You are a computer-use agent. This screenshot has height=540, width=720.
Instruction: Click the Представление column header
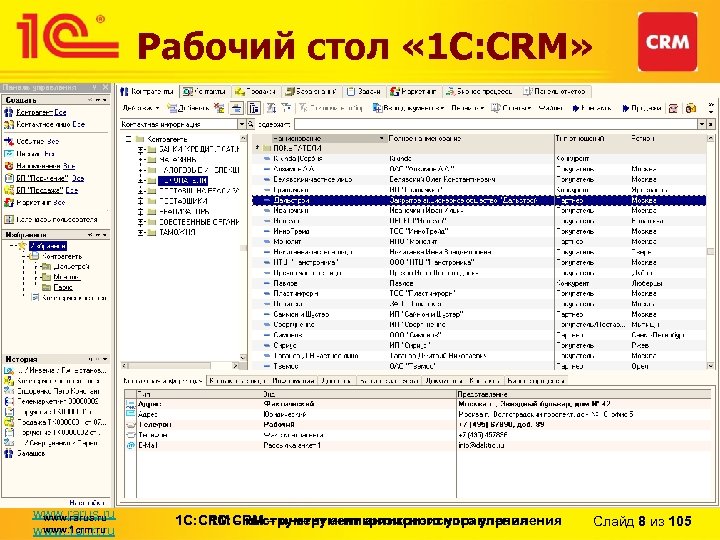pos(584,394)
